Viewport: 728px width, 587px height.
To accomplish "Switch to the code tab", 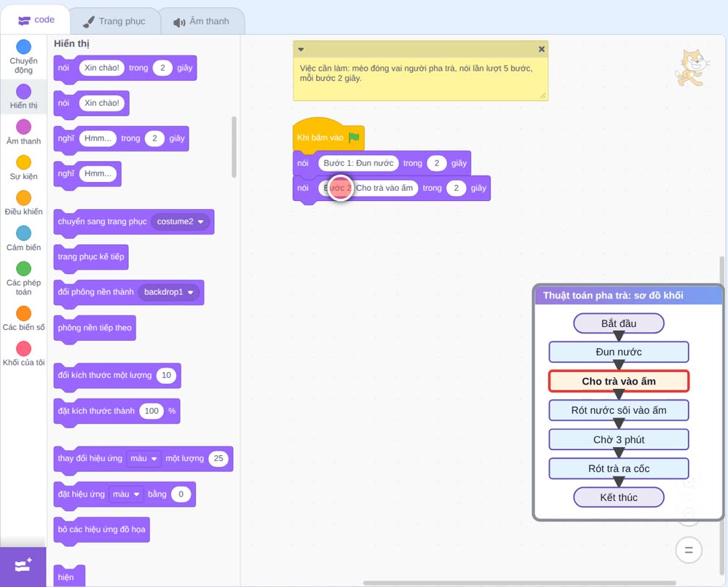I will [36, 20].
